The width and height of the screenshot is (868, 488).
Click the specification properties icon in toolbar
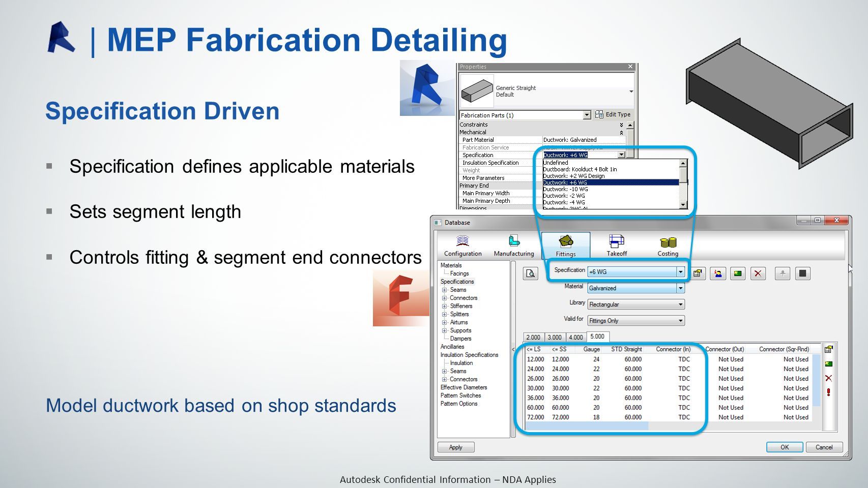(x=698, y=273)
